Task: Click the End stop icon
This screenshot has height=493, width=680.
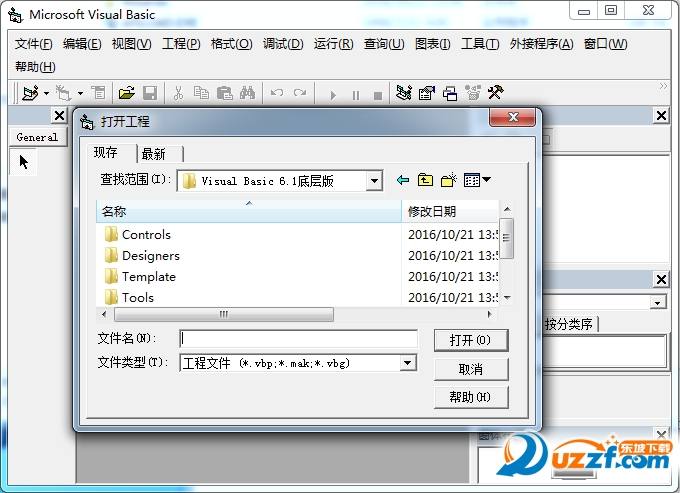Action: [378, 95]
